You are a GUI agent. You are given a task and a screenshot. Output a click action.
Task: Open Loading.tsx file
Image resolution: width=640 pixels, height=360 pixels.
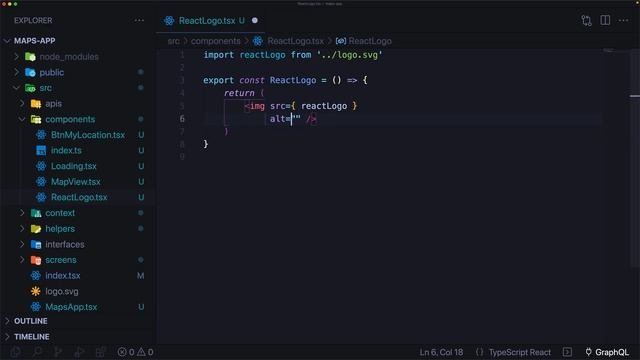point(73,166)
